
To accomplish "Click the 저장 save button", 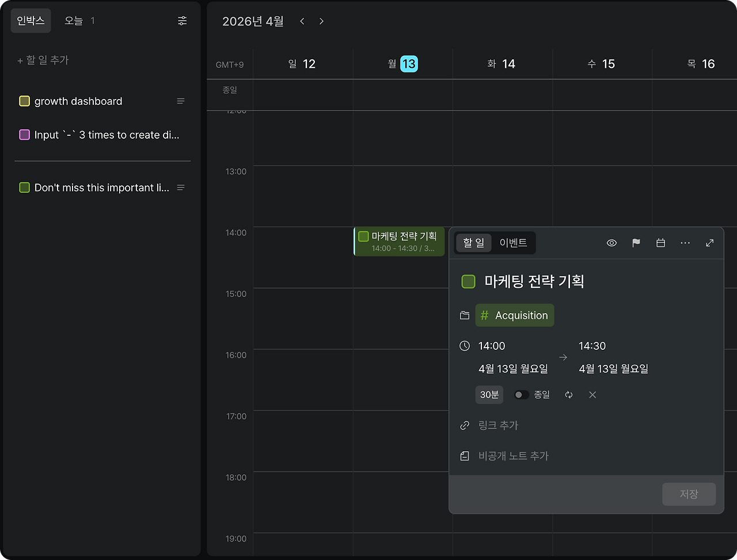I will pyautogui.click(x=689, y=494).
